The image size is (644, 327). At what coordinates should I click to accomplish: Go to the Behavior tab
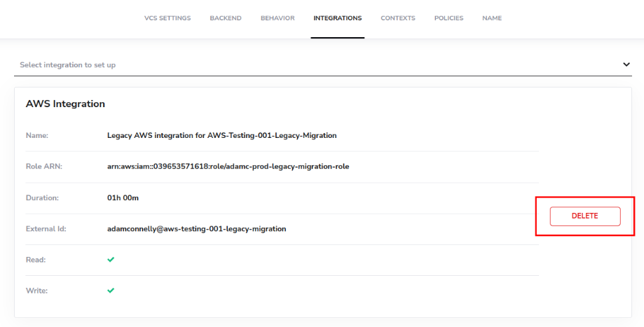pos(278,18)
